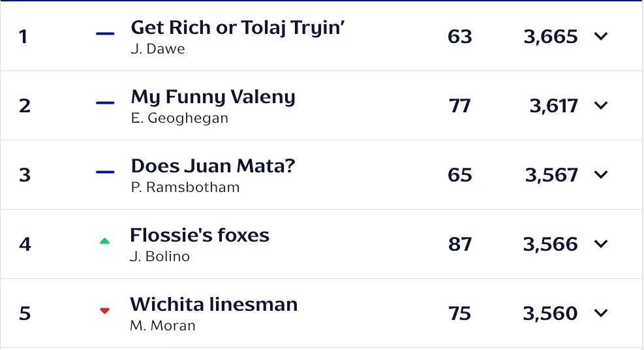Expand the Get Rich or Tolaj Tryin' row chevron

pos(601,36)
